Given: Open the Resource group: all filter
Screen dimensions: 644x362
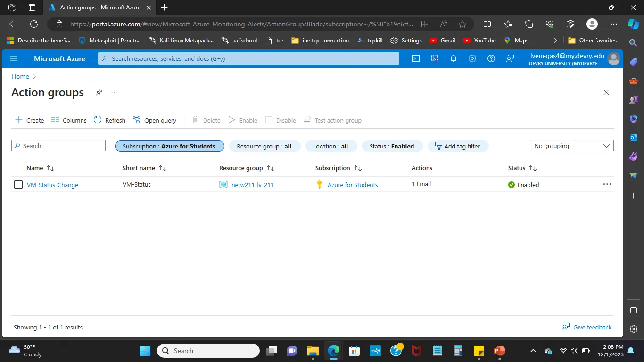Looking at the screenshot, I should point(264,146).
